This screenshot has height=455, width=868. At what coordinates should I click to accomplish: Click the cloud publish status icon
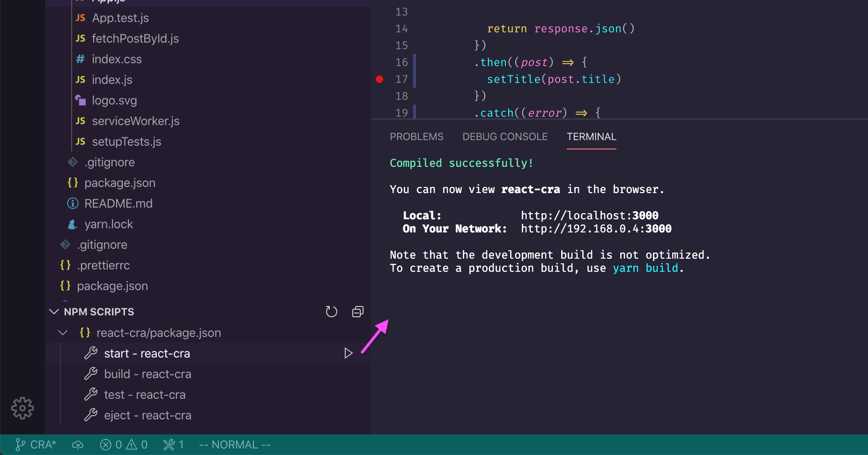(78, 445)
